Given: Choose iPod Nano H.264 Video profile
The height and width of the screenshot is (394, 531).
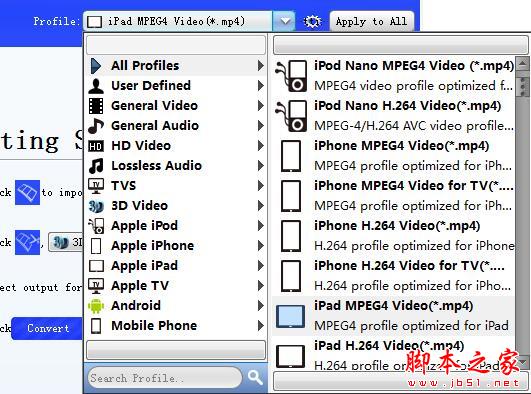Looking at the screenshot, I should (x=394, y=116).
